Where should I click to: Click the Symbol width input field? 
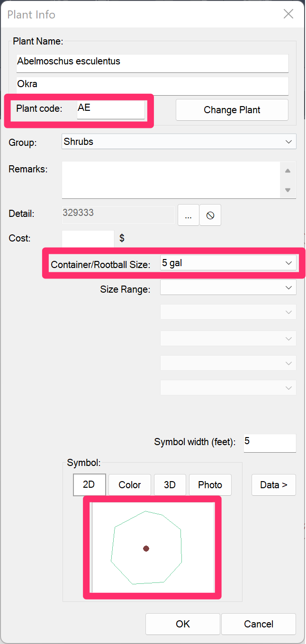270,443
